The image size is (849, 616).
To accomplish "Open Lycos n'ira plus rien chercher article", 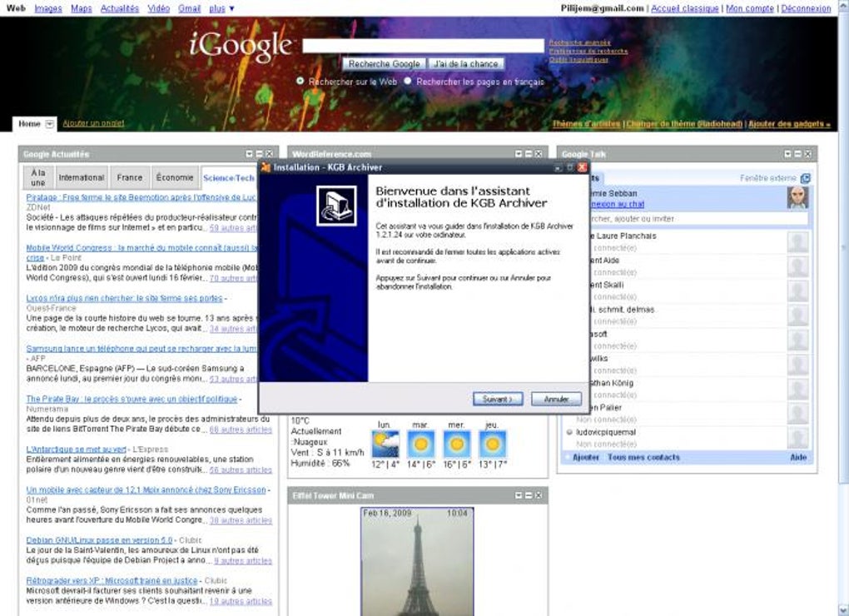I will pyautogui.click(x=125, y=298).
